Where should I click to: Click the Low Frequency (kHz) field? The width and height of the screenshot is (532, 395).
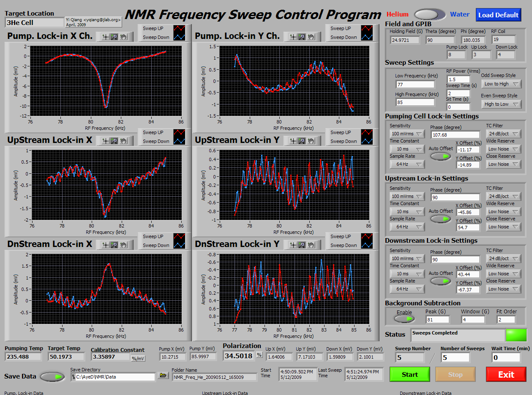tap(415, 84)
